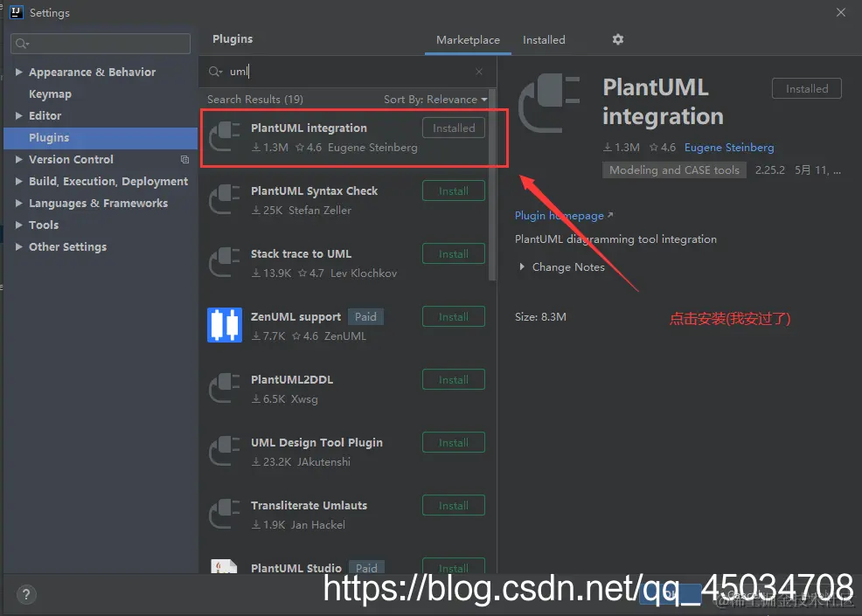
Task: Click the 2.25.2 version text
Action: pyautogui.click(x=769, y=170)
